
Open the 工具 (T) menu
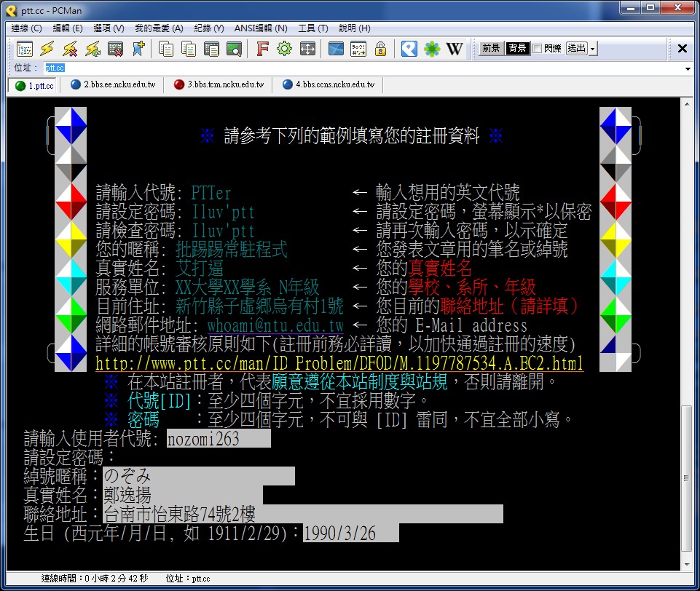pyautogui.click(x=313, y=28)
